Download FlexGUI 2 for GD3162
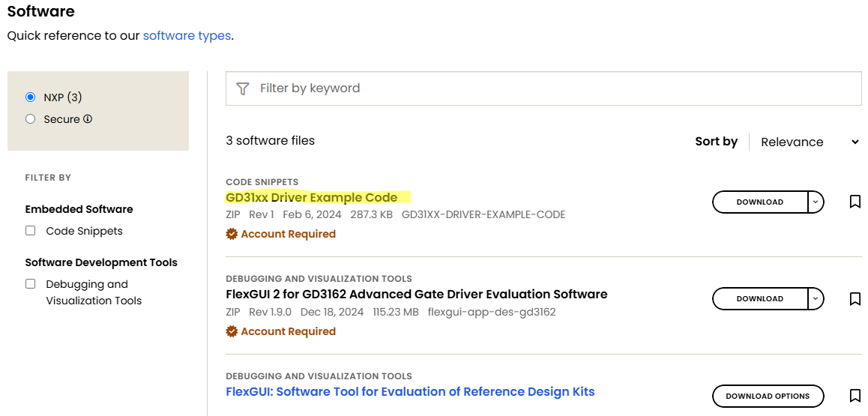 759,298
